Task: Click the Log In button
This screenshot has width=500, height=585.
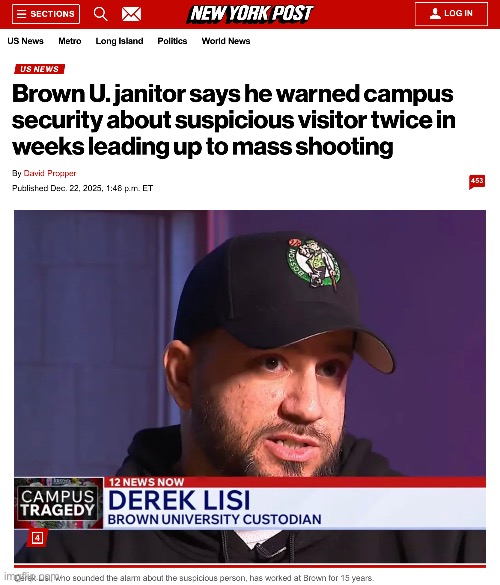Action: click(x=451, y=14)
